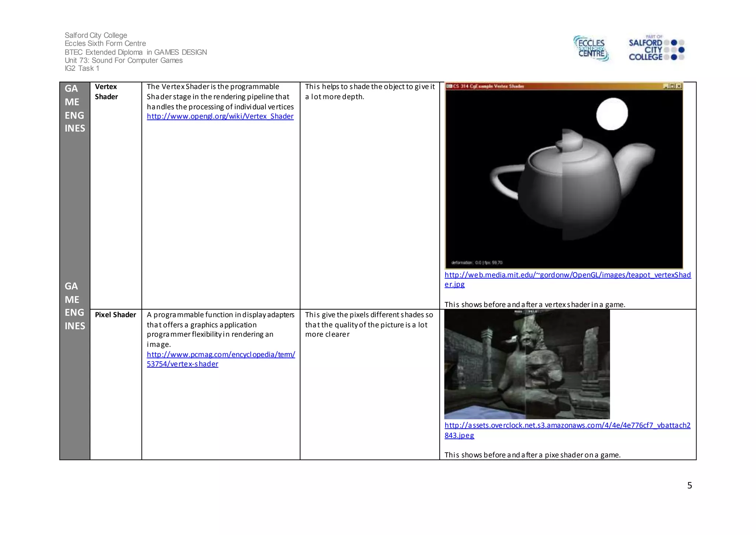
Task: Open the web.media.mit.edu teapot_vertexShader image link
Action: (x=567, y=275)
